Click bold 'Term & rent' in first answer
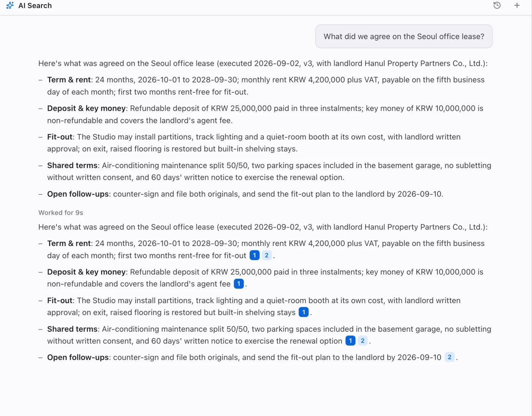 click(69, 80)
